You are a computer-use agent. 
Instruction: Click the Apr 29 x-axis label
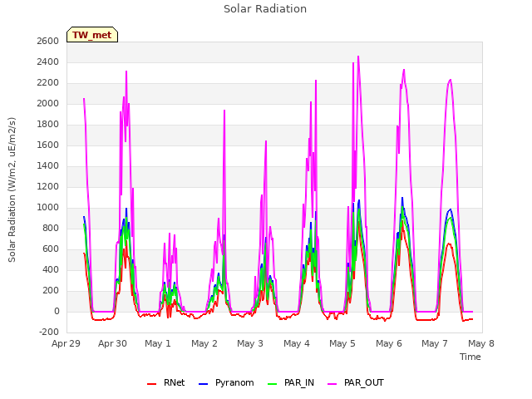tap(66, 343)
